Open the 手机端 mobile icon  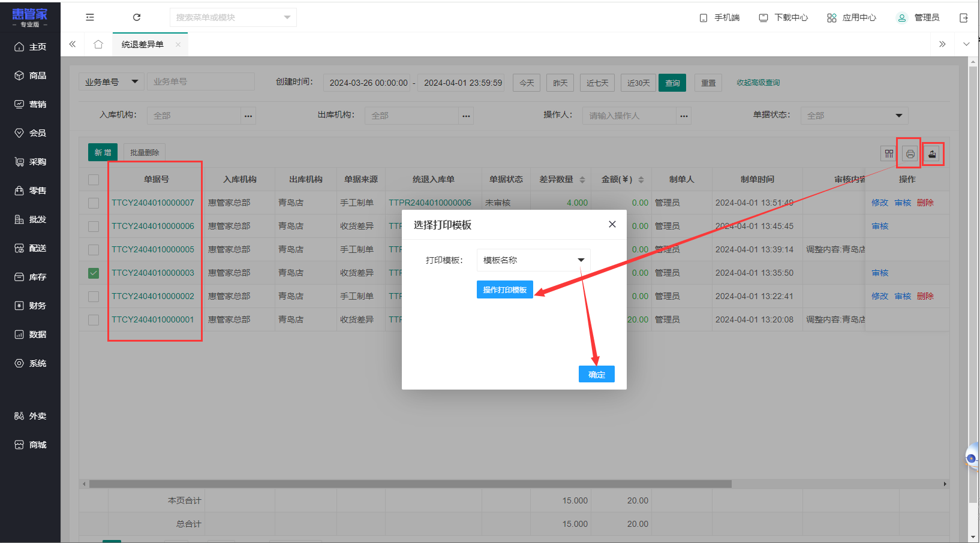[704, 18]
